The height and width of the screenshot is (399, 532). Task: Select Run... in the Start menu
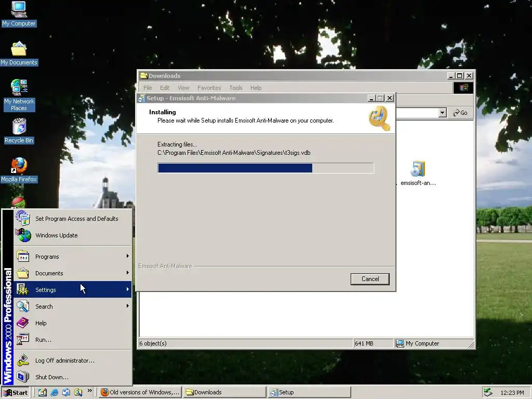[73, 340]
